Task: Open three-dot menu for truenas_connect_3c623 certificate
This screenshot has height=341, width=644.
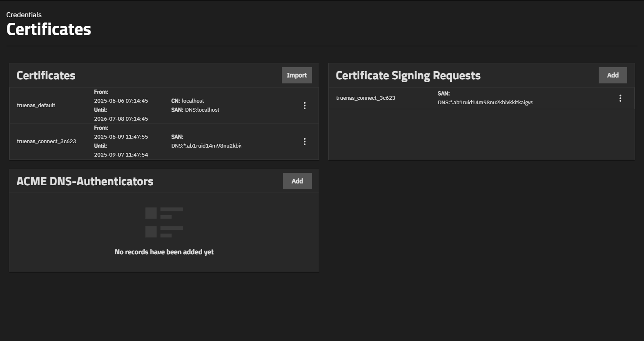Action: (x=305, y=141)
